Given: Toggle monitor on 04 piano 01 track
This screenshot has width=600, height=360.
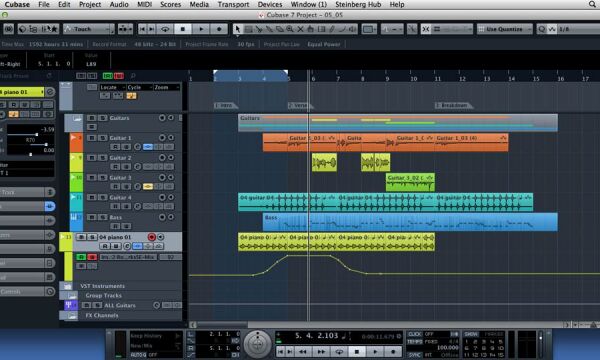Looking at the screenshot, I should [x=161, y=237].
